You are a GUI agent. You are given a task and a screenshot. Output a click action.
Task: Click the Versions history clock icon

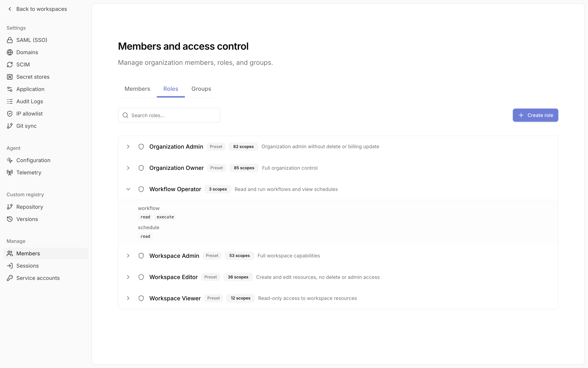pyautogui.click(x=10, y=219)
